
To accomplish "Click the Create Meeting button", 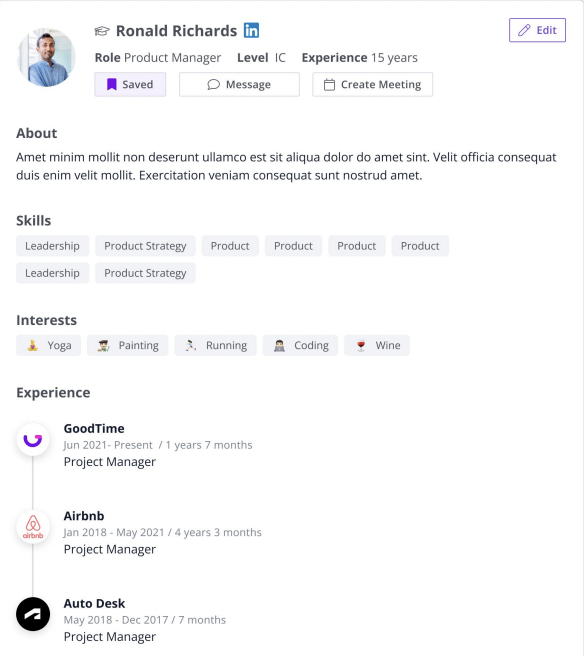I will (x=372, y=85).
